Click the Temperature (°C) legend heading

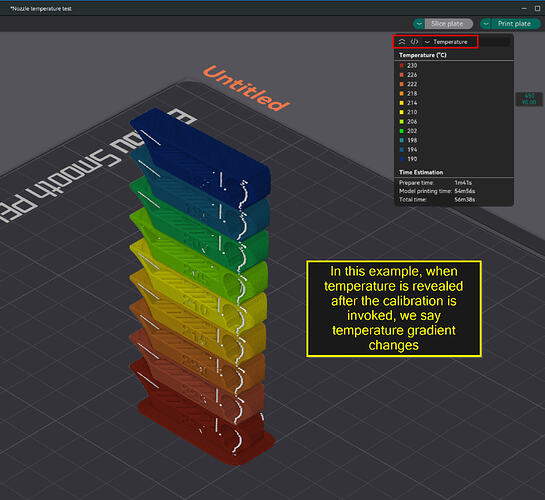pos(423,55)
